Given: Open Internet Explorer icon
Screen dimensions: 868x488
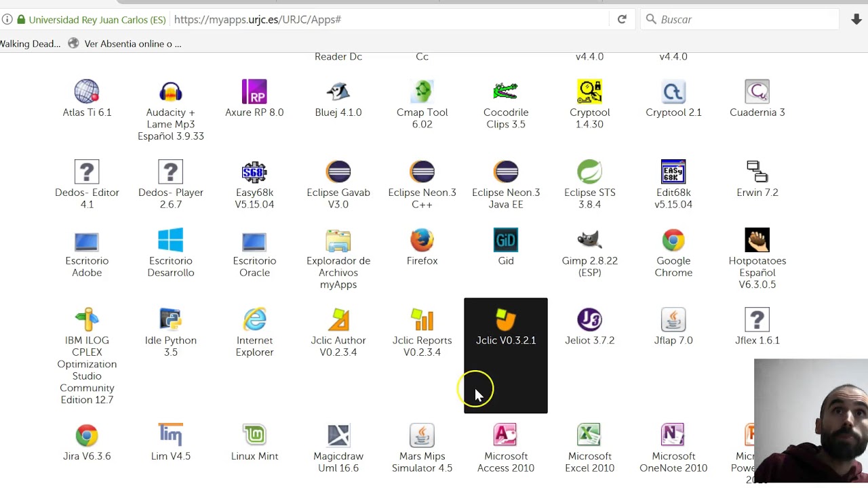Looking at the screenshot, I should coord(254,320).
